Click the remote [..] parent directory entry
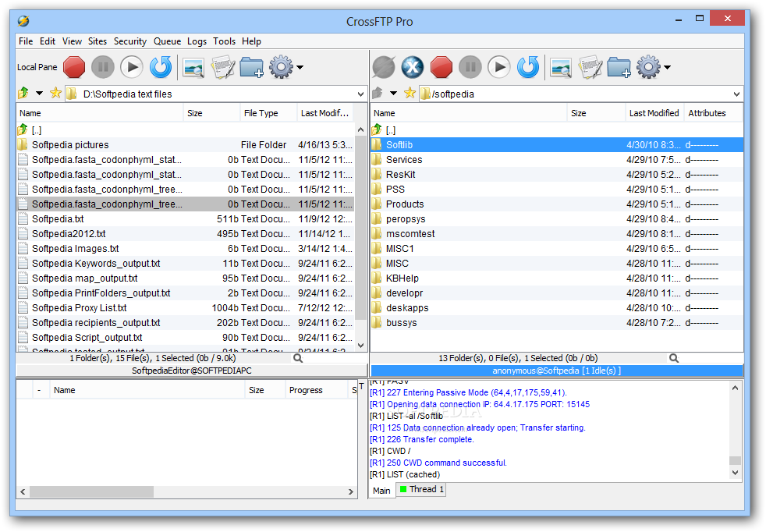The height and width of the screenshot is (532, 766). (557, 130)
